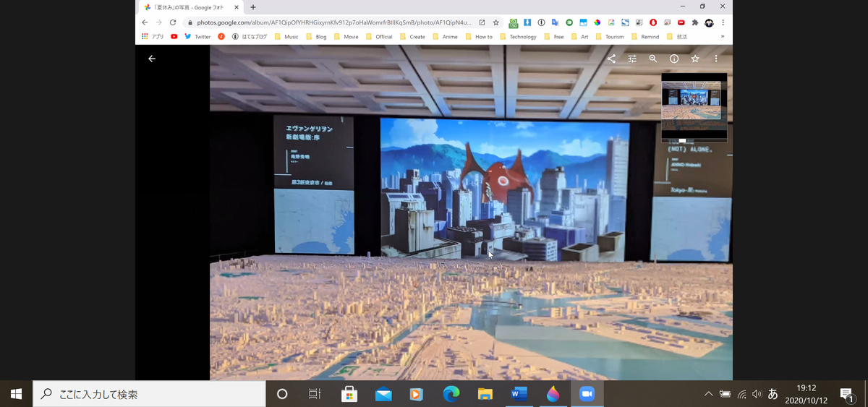Expand the Anime bookmarks folder
Screen dimensions: 868x407
(x=445, y=36)
